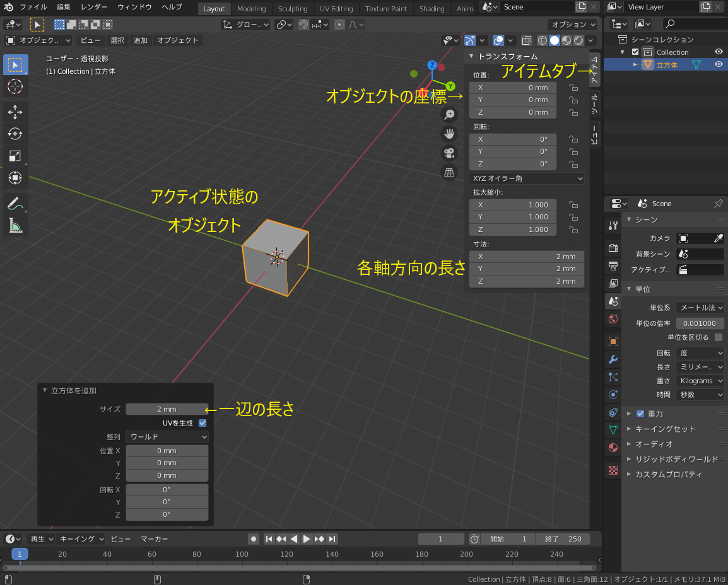This screenshot has width=728, height=585.
Task: Hide 立方体 with its eye icon
Action: (x=719, y=64)
